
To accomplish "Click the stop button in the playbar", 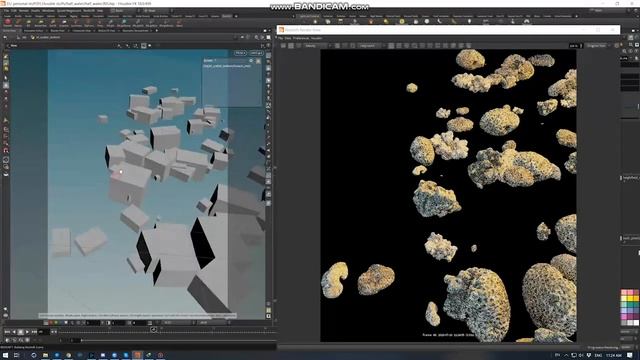I will coord(20,332).
